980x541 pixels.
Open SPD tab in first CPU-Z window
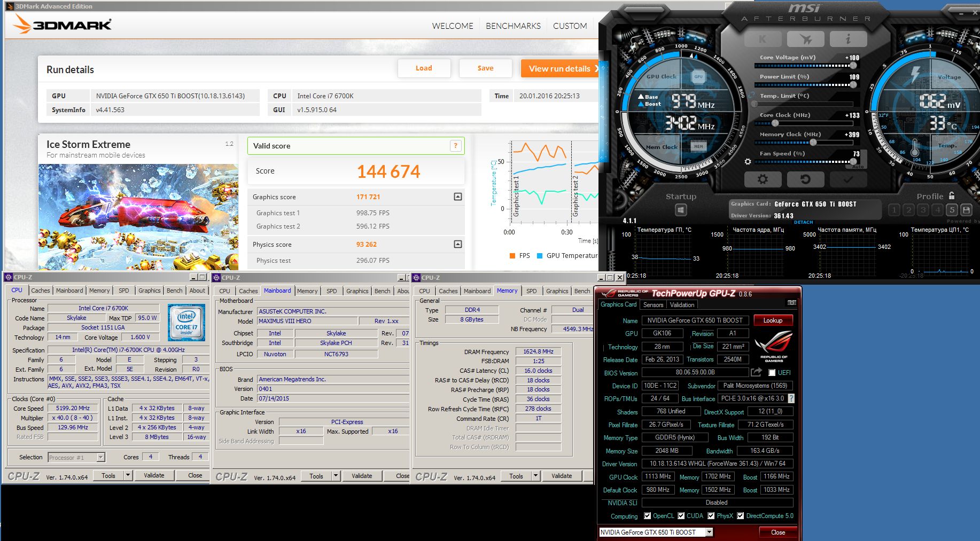pos(124,291)
